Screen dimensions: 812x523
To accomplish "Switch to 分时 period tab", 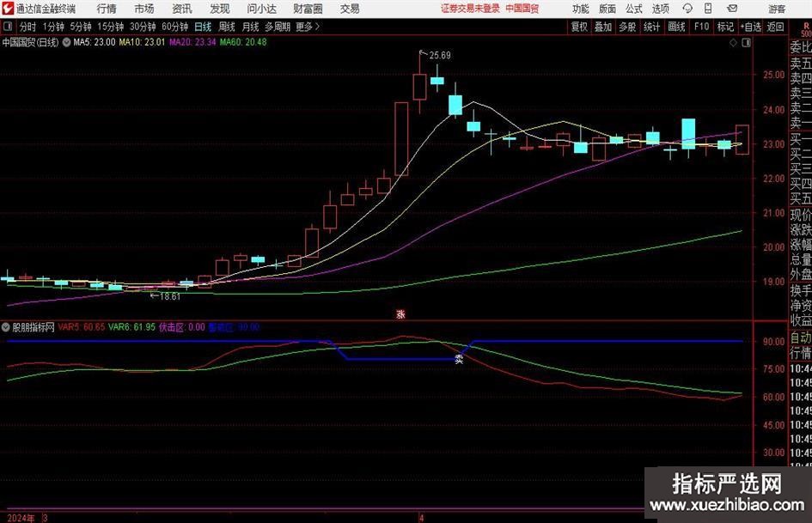I will [28, 27].
